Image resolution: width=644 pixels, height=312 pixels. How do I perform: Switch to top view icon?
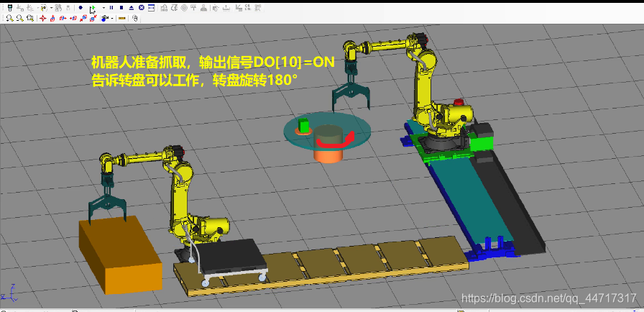52,19
